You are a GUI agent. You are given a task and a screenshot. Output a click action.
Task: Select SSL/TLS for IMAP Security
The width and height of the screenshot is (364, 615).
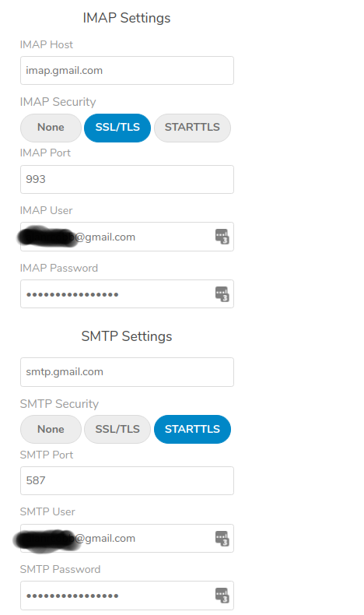117,128
